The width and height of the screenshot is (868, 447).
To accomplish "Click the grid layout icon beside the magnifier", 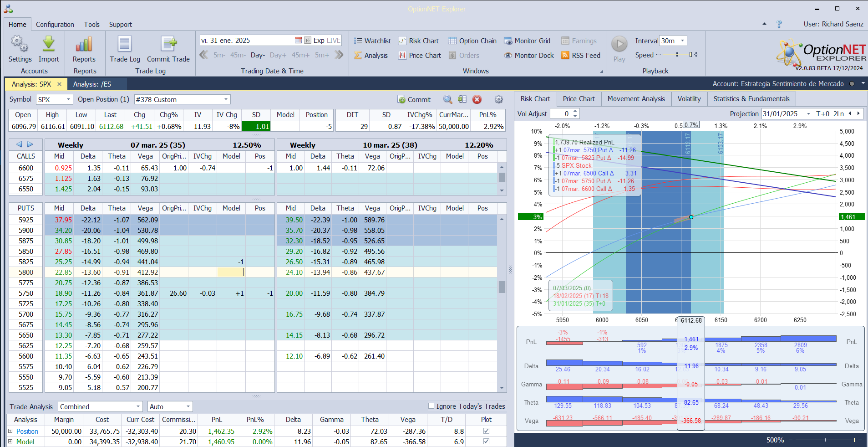I will pos(462,99).
